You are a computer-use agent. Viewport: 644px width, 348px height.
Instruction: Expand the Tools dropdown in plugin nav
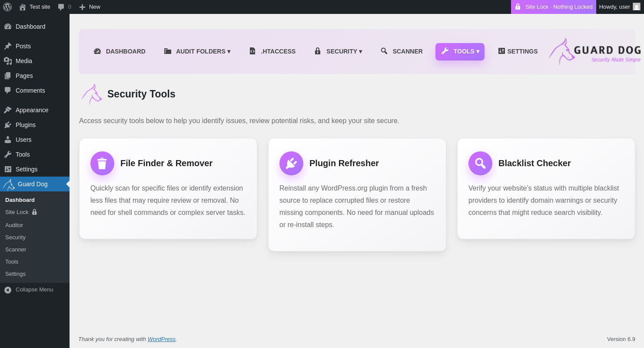point(460,51)
